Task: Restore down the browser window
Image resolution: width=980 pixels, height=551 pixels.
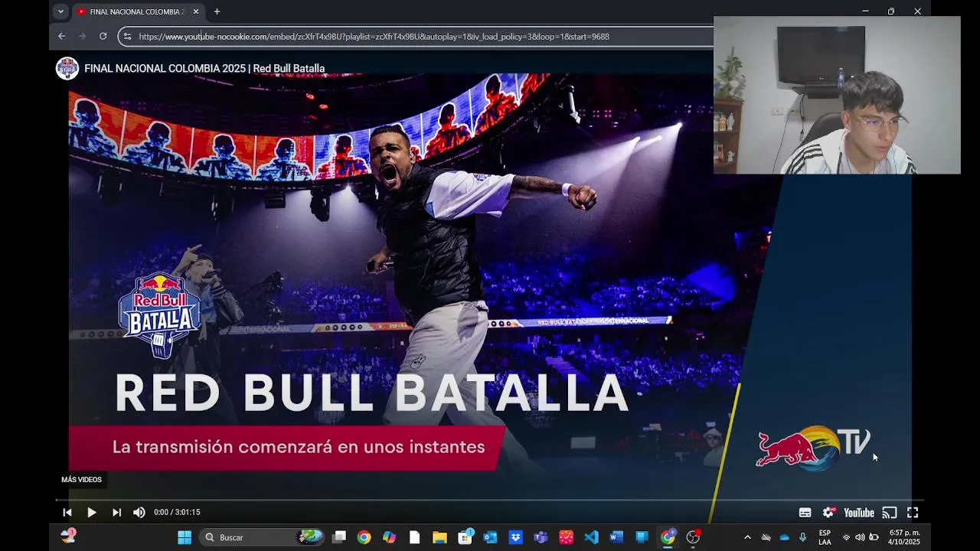Action: (891, 11)
